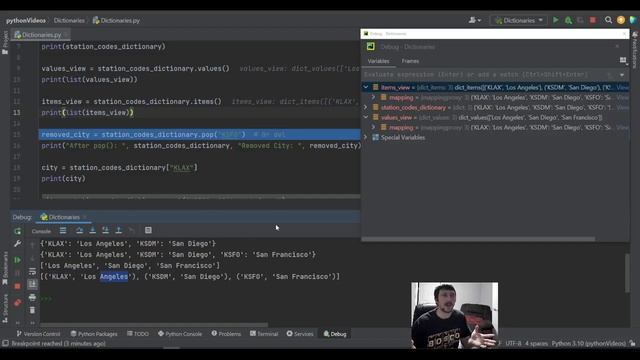Click Clear All trash icon in console

tap(32, 311)
